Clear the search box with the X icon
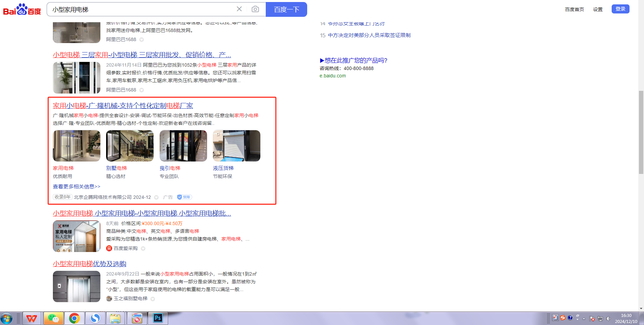This screenshot has height=325, width=644. [x=239, y=9]
